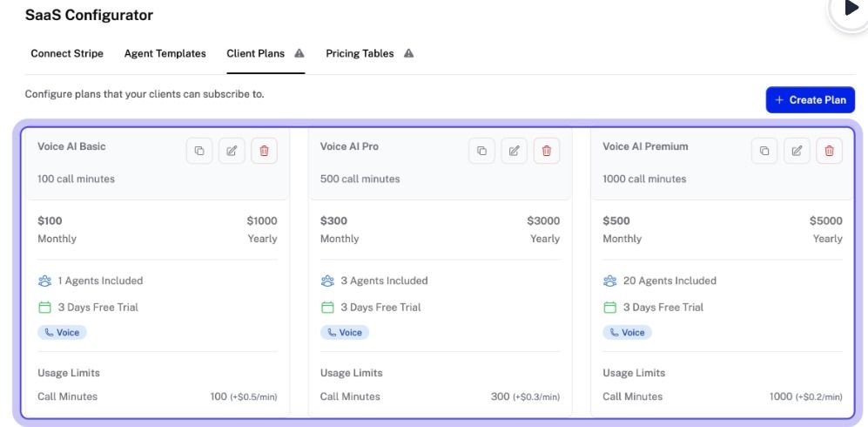The image size is (868, 427).
Task: Click the Voice AI Pro plan title
Action: pos(349,146)
